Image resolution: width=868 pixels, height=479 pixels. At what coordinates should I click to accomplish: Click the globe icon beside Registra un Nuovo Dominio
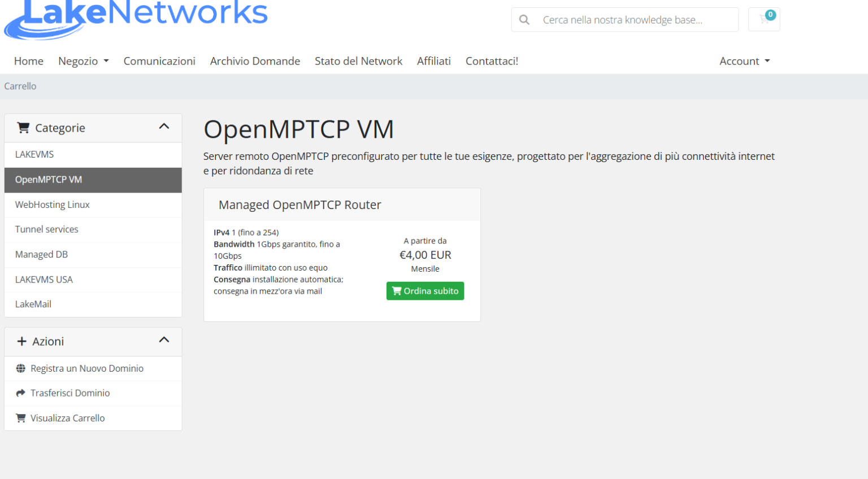pyautogui.click(x=21, y=368)
